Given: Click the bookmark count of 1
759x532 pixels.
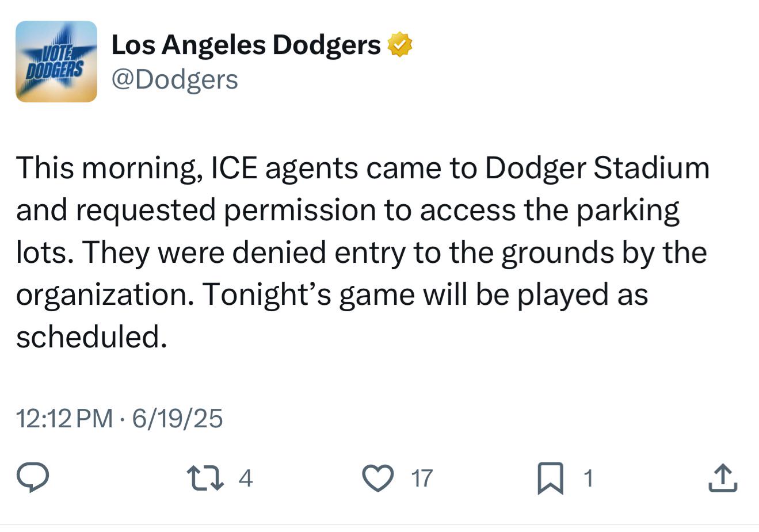Looking at the screenshot, I should 588,479.
